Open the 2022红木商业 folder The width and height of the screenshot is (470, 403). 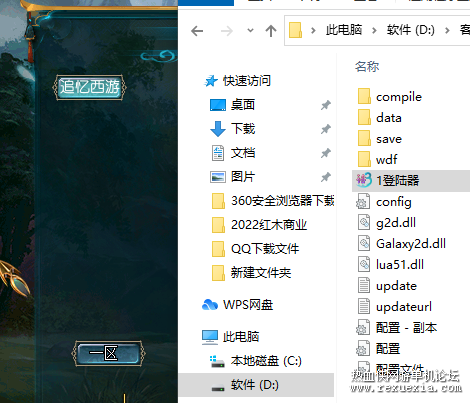click(269, 225)
